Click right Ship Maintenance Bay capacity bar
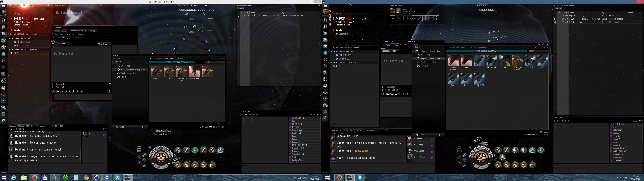The image size is (644, 181). click(x=487, y=51)
